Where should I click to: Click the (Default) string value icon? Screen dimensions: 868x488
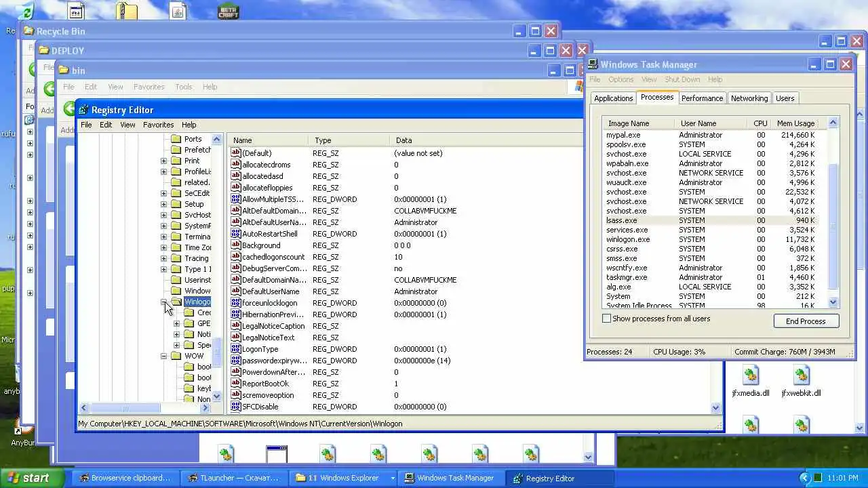click(x=236, y=153)
